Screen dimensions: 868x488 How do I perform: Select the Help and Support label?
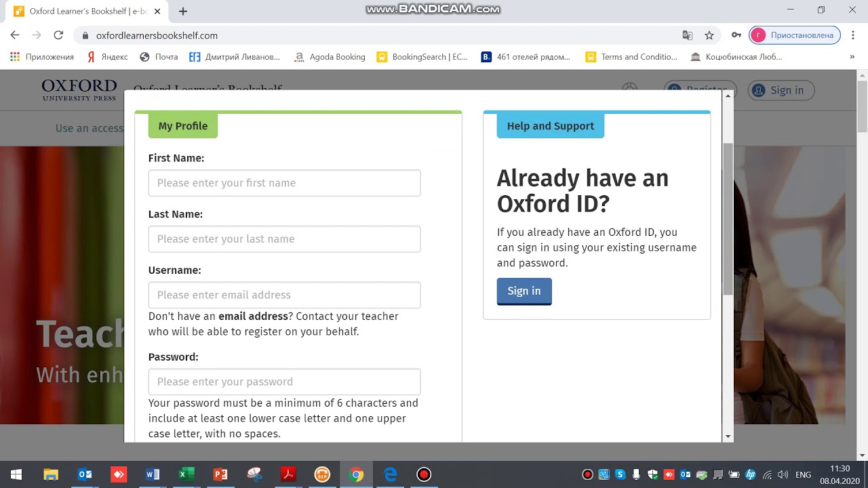tap(551, 126)
